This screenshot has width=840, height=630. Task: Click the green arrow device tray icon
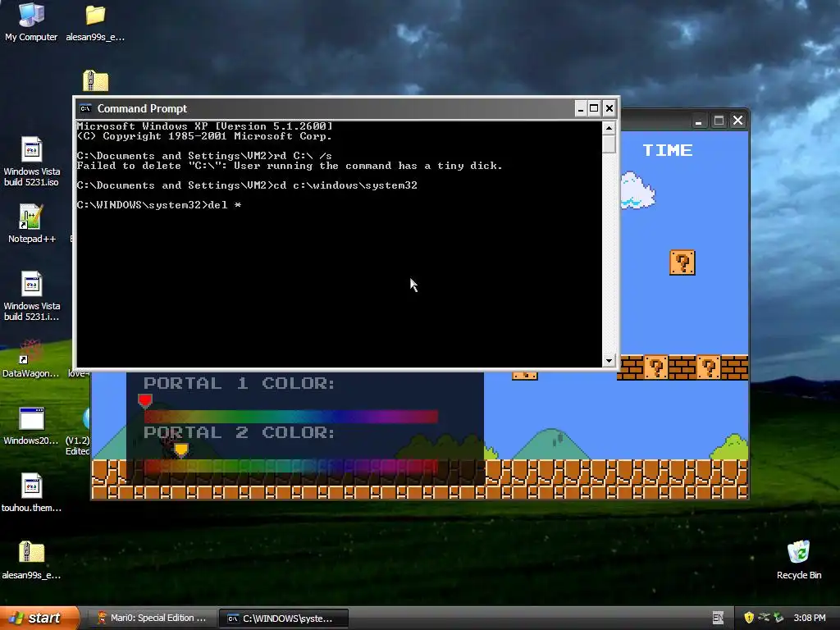click(x=779, y=618)
